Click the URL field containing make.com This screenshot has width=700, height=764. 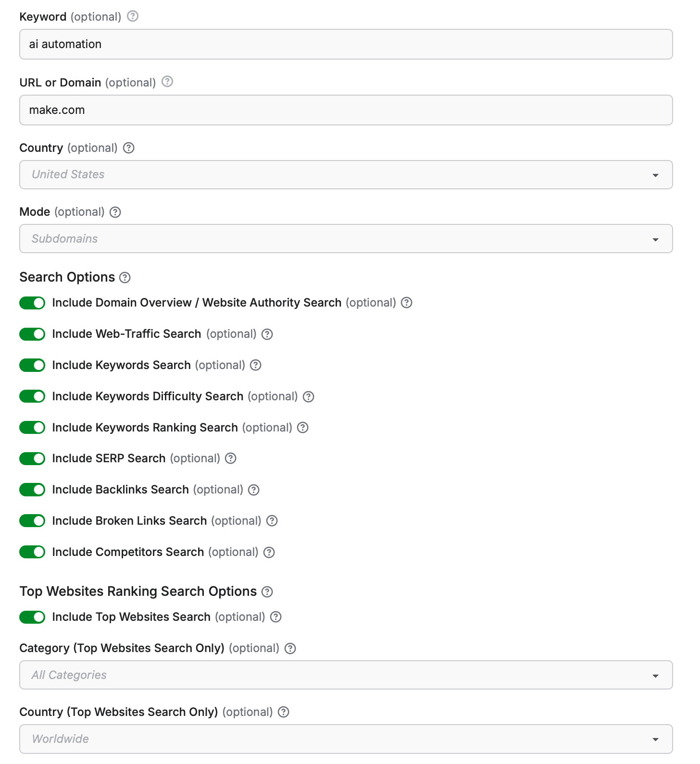[346, 110]
